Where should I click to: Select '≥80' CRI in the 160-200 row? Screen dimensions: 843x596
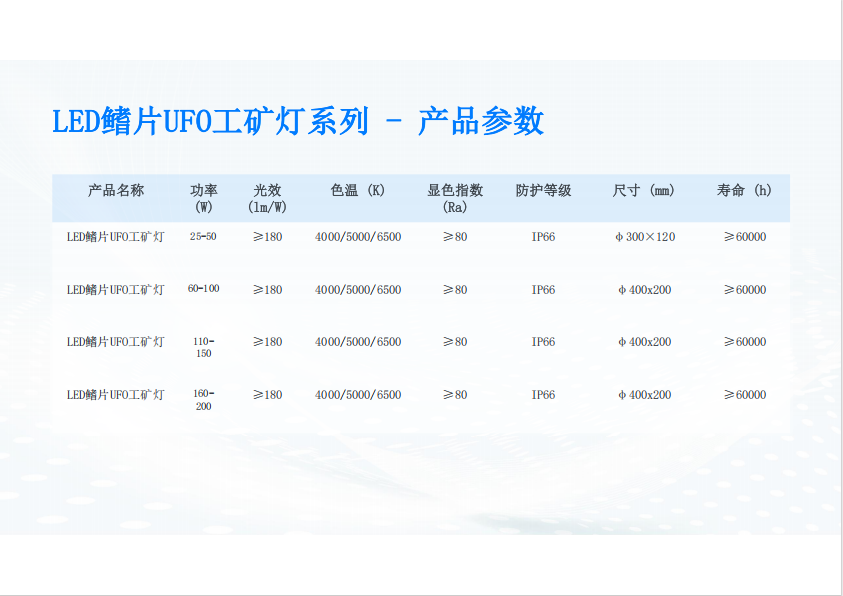pos(455,395)
